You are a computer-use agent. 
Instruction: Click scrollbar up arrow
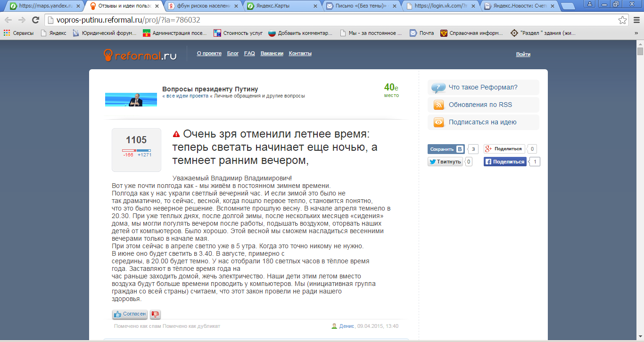click(640, 43)
